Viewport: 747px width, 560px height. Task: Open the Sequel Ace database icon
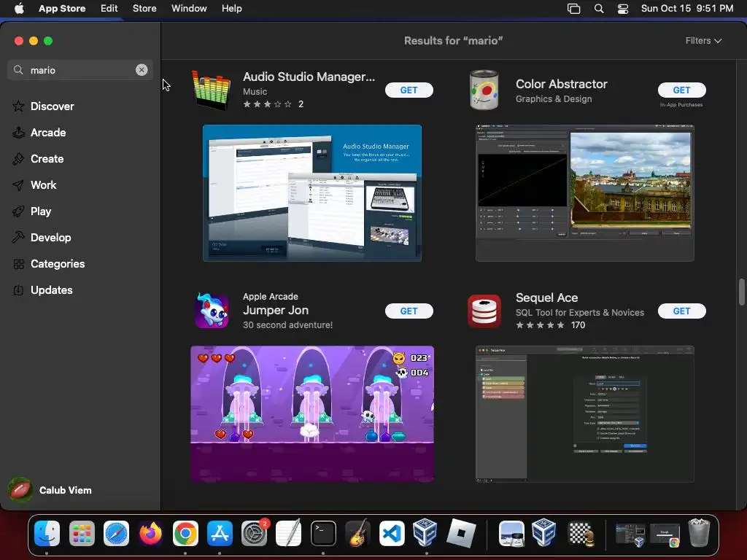484,311
